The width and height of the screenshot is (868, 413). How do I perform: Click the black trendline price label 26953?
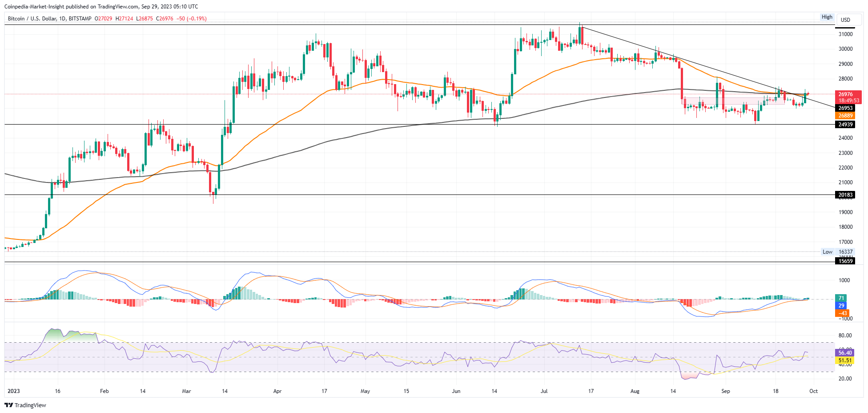845,108
